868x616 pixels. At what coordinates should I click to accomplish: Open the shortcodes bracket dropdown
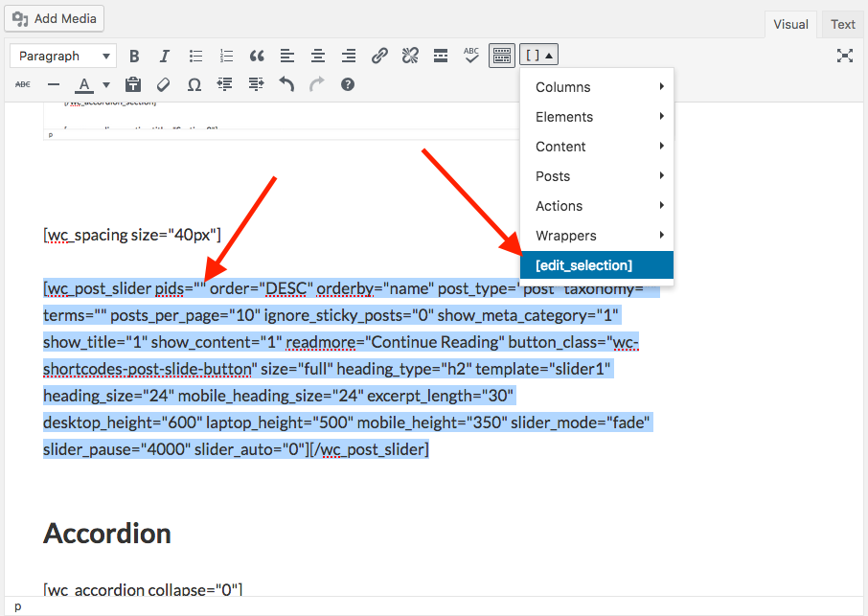coord(539,56)
